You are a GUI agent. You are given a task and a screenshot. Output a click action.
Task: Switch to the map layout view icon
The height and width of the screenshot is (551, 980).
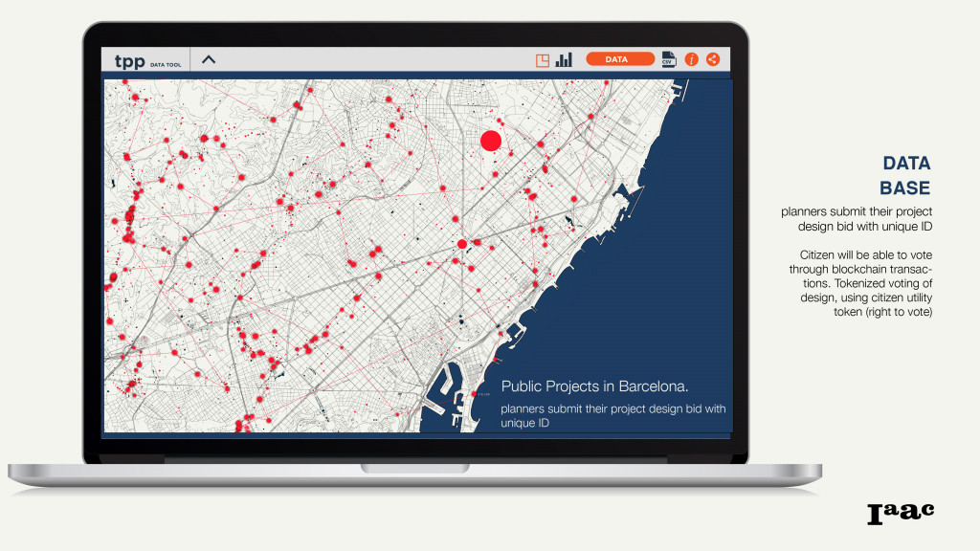coord(543,59)
